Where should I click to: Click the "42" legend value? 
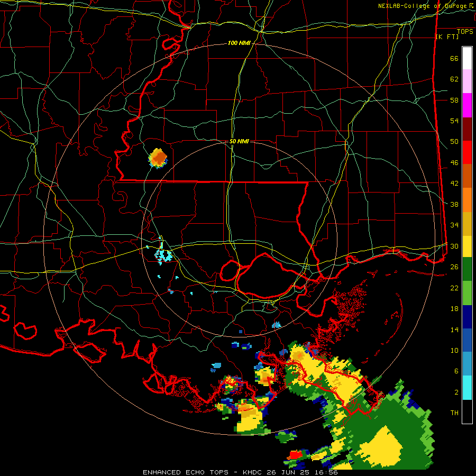pos(454,184)
